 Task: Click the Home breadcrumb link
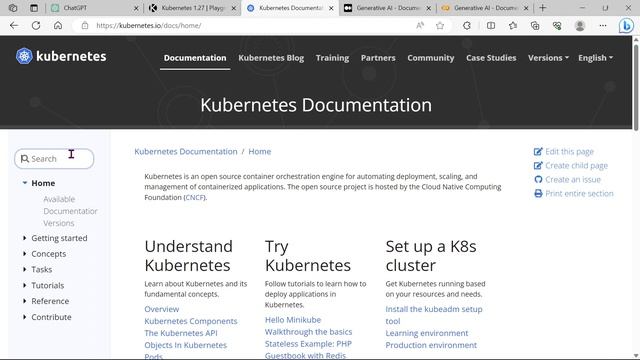coord(260,151)
